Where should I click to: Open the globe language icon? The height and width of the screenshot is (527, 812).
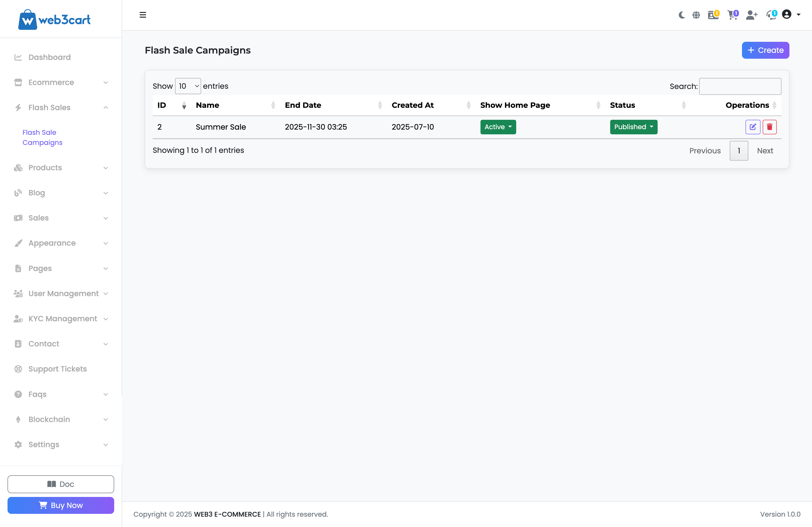click(696, 15)
